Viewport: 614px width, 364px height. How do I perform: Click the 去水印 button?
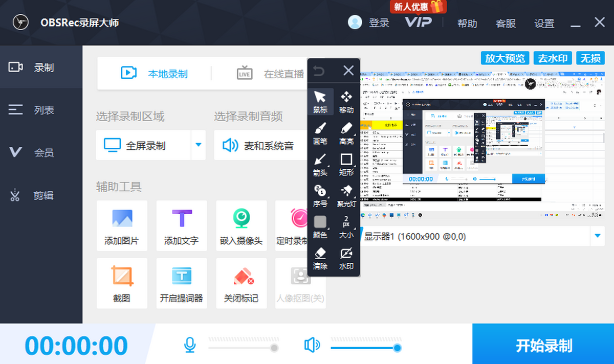pos(553,58)
